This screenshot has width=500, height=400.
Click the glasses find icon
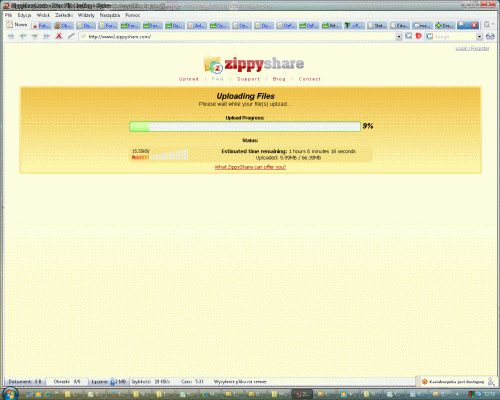click(490, 36)
